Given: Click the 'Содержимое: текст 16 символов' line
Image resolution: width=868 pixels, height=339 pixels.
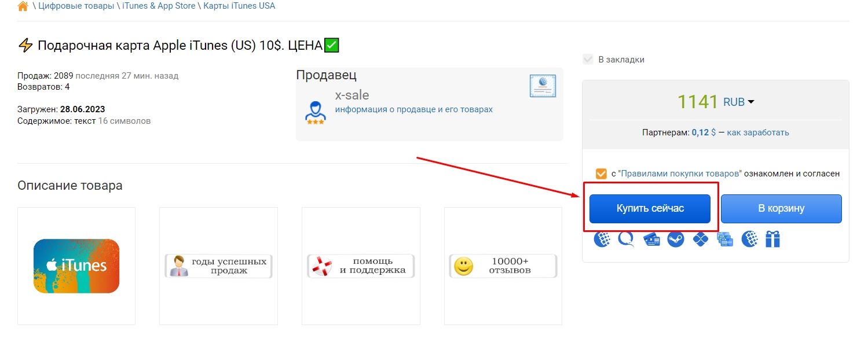Looking at the screenshot, I should pos(84,121).
